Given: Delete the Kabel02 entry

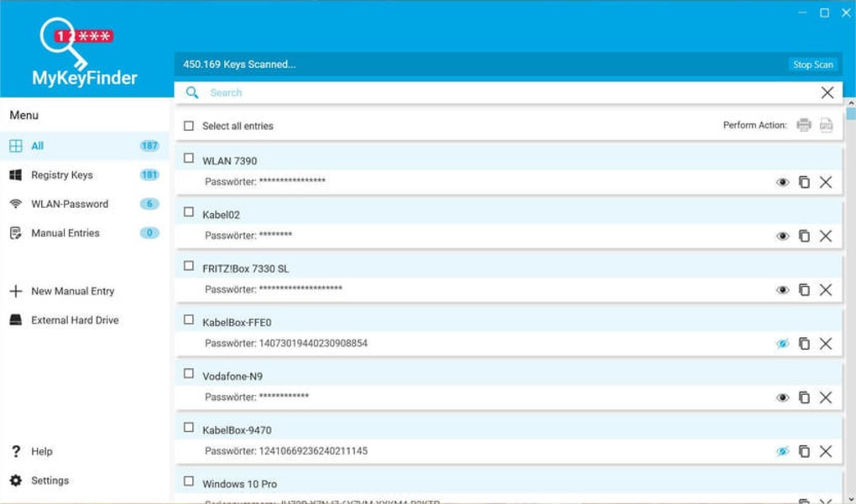Looking at the screenshot, I should pyautogui.click(x=826, y=236).
